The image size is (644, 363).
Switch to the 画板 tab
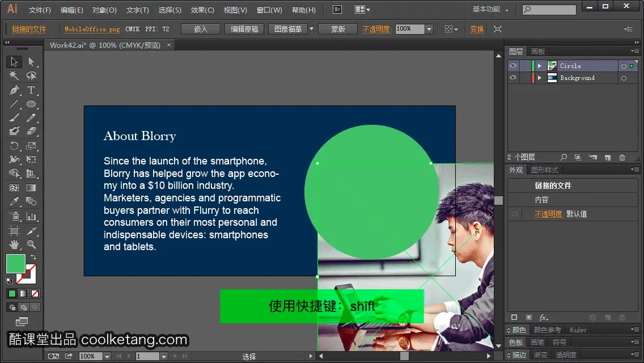coord(537,52)
